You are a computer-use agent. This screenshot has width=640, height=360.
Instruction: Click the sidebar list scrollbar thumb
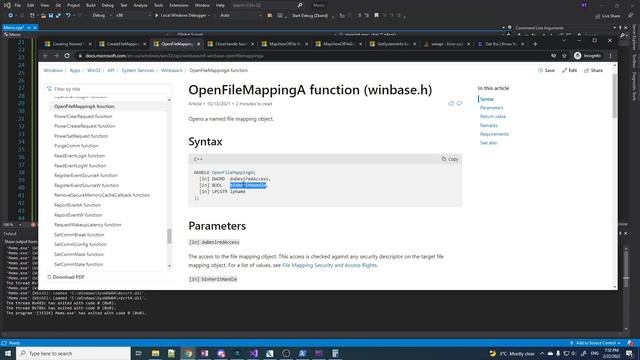click(x=169, y=236)
